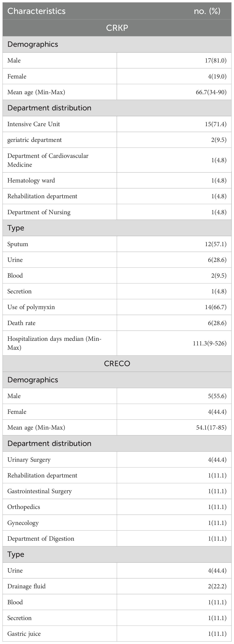Select the geriatric department row label

click(x=34, y=140)
